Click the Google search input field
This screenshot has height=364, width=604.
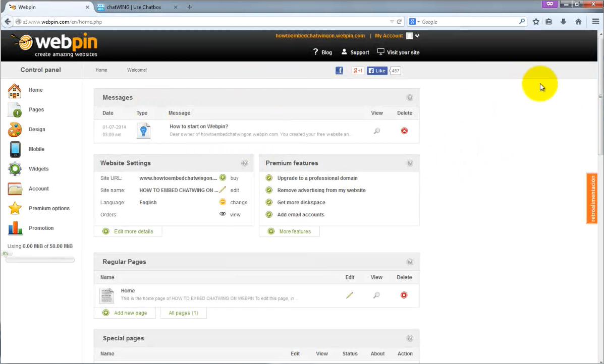469,22
